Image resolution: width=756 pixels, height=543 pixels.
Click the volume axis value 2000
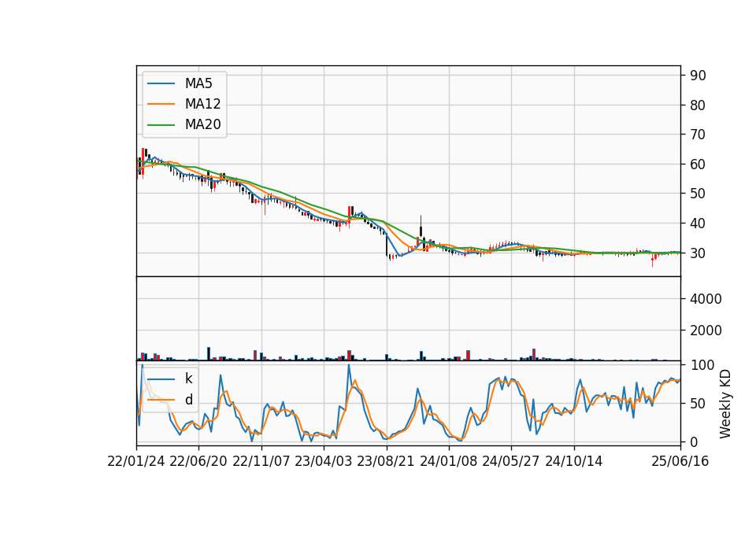click(706, 331)
